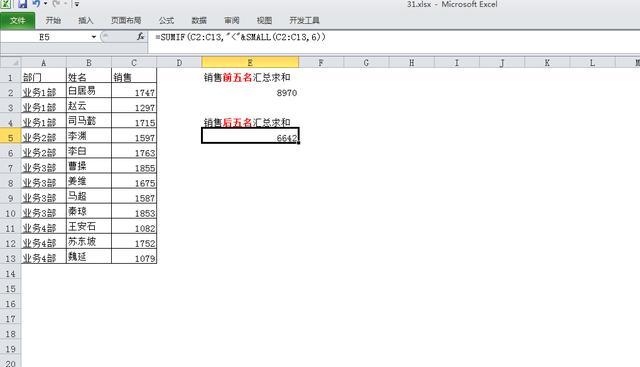Click 业务2部 cell in row 6

pos(44,152)
